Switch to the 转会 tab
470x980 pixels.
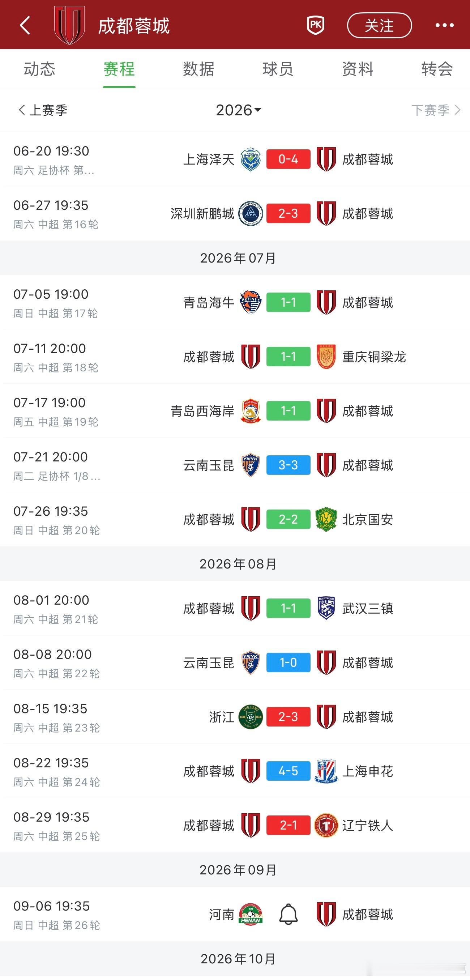click(x=437, y=69)
